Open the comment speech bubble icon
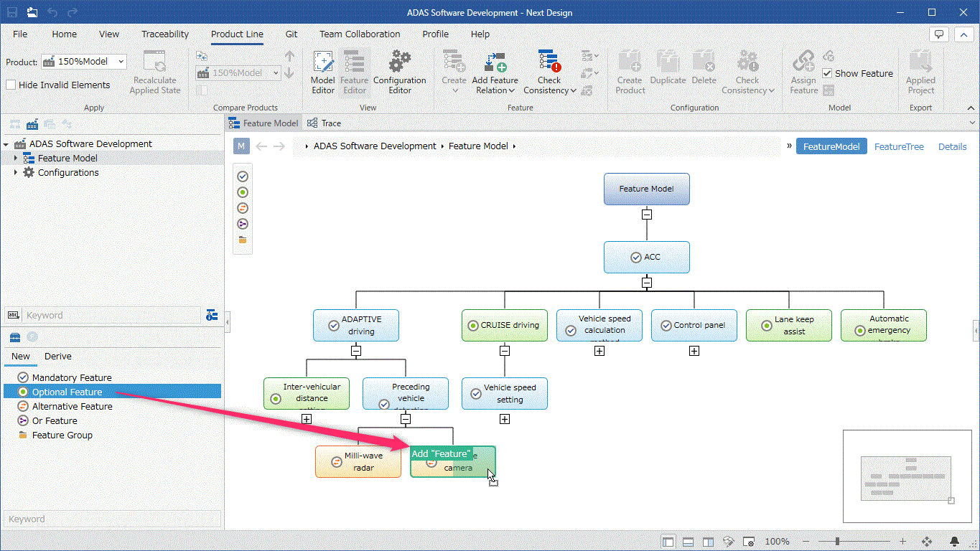Viewport: 980px width, 551px height. 939,34
